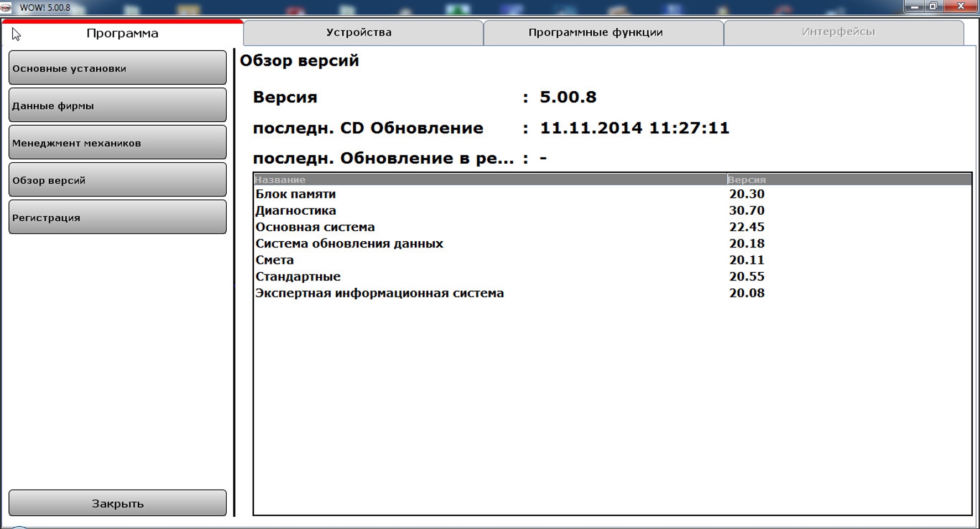Viewport: 980px width, 529px height.
Task: Select the Система обновления данных row
Action: pos(349,243)
